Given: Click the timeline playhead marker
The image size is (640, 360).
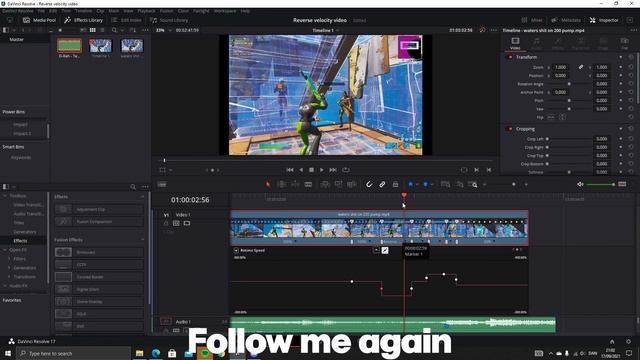Looking at the screenshot, I should tap(404, 196).
